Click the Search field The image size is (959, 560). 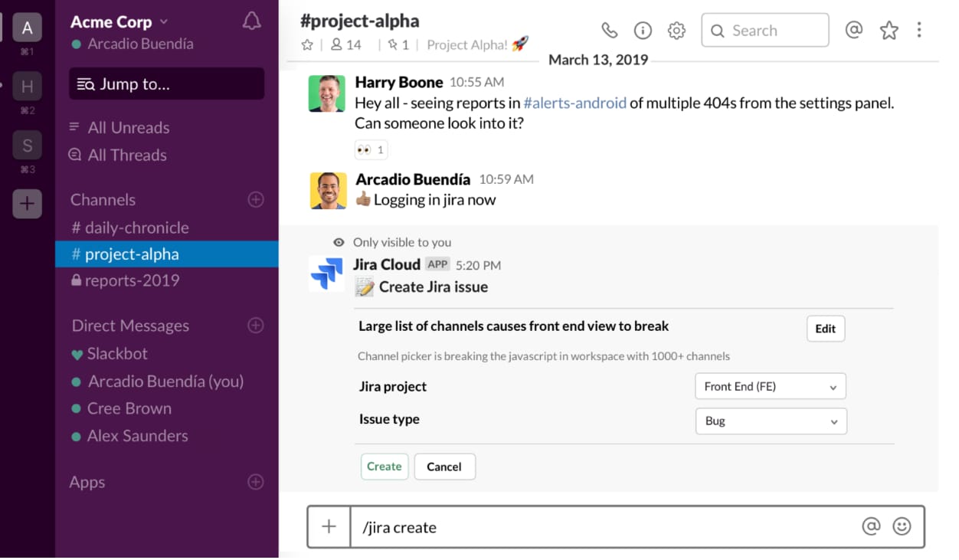click(764, 31)
